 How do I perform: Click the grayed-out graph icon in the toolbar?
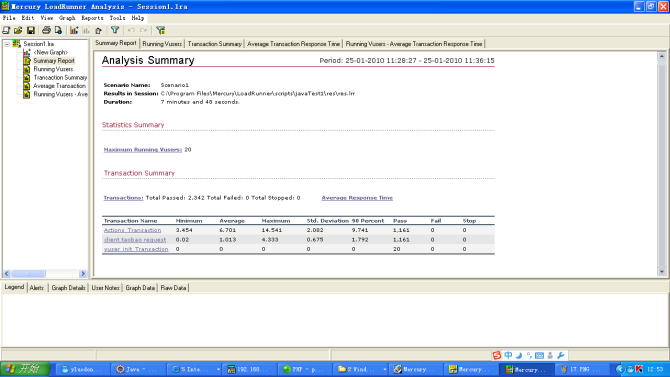pyautogui.click(x=86, y=30)
